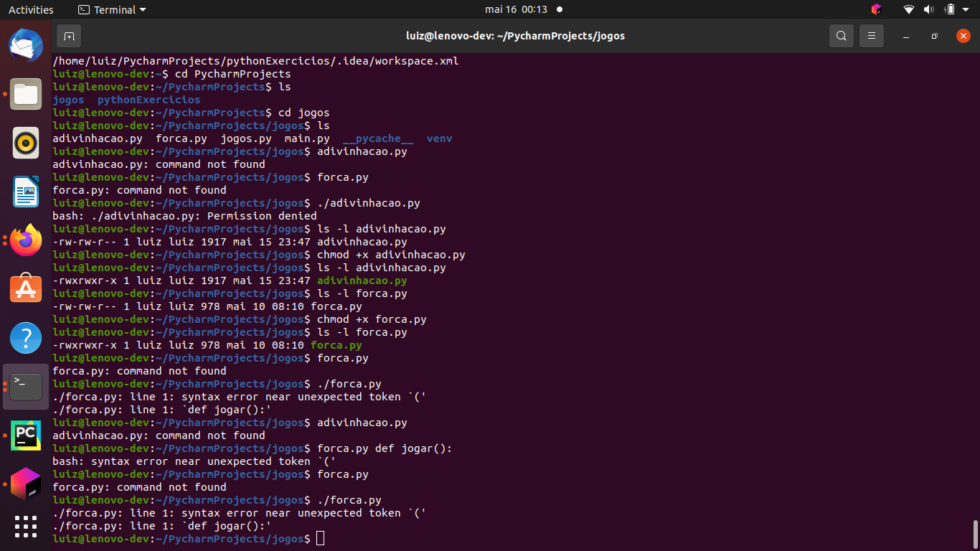Click the 'cd PycharmProjects' command

[x=233, y=74]
